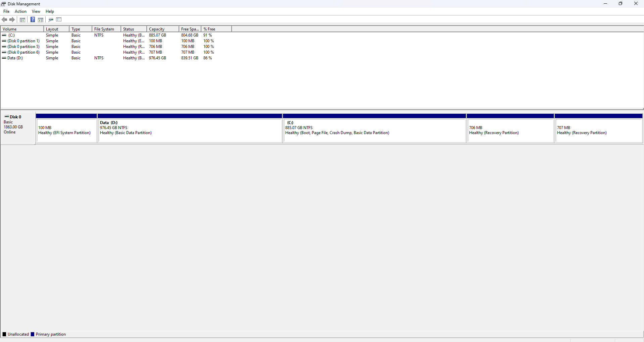Viewport: 644px width, 342px height.
Task: Click the checklist toolbar icon on the right
Action: click(59, 19)
